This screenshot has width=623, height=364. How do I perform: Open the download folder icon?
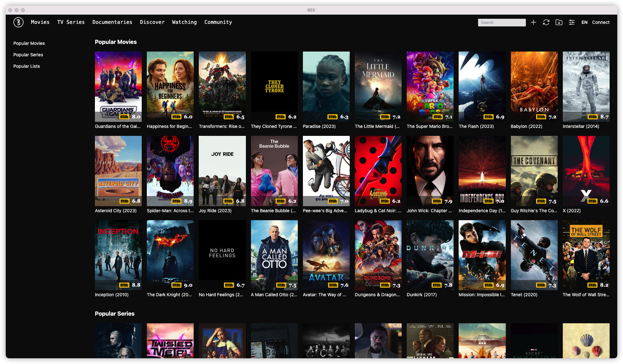[559, 22]
